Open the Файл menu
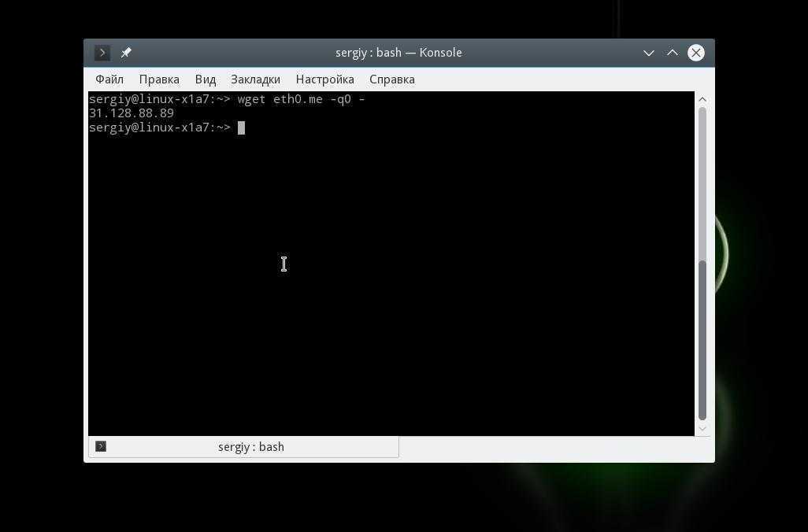 [109, 79]
